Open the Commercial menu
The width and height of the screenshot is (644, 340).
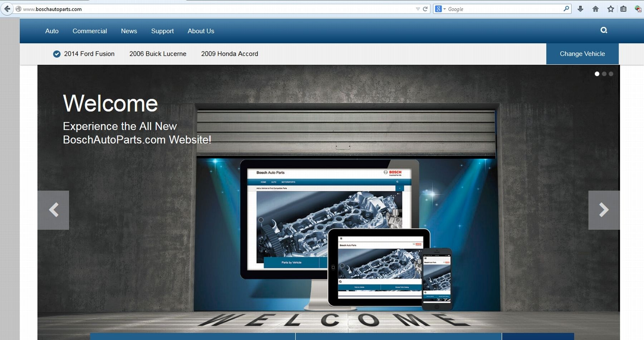tap(89, 31)
